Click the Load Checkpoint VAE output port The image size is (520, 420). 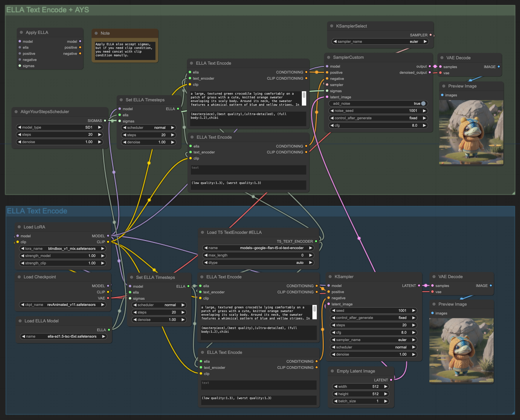tap(108, 298)
